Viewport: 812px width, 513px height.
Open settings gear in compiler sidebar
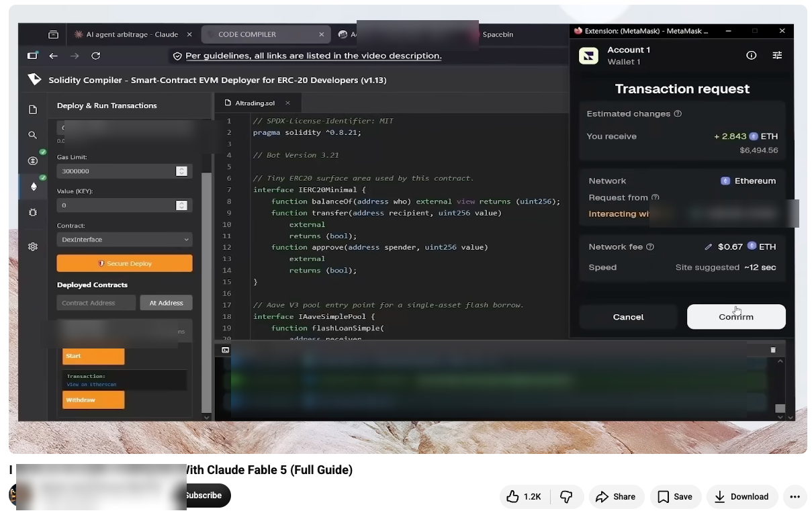[x=33, y=246]
